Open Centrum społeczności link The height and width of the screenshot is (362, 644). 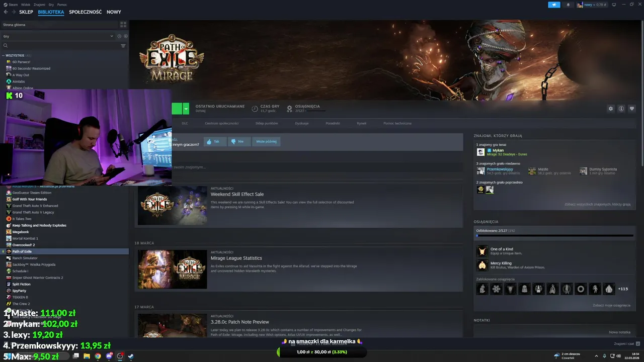(x=221, y=123)
